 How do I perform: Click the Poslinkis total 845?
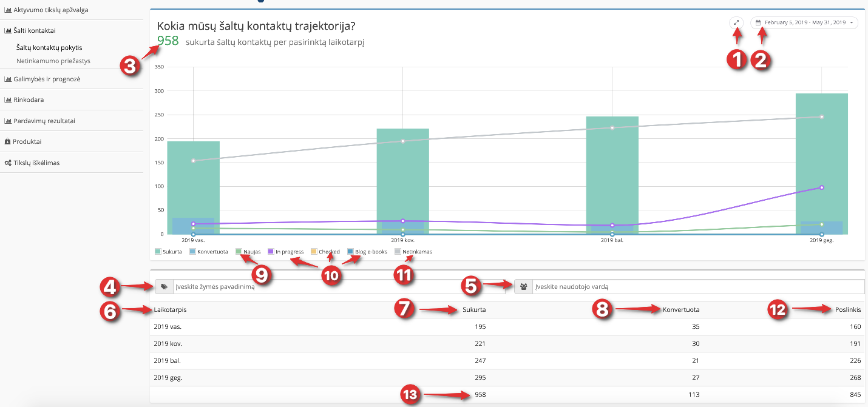855,394
